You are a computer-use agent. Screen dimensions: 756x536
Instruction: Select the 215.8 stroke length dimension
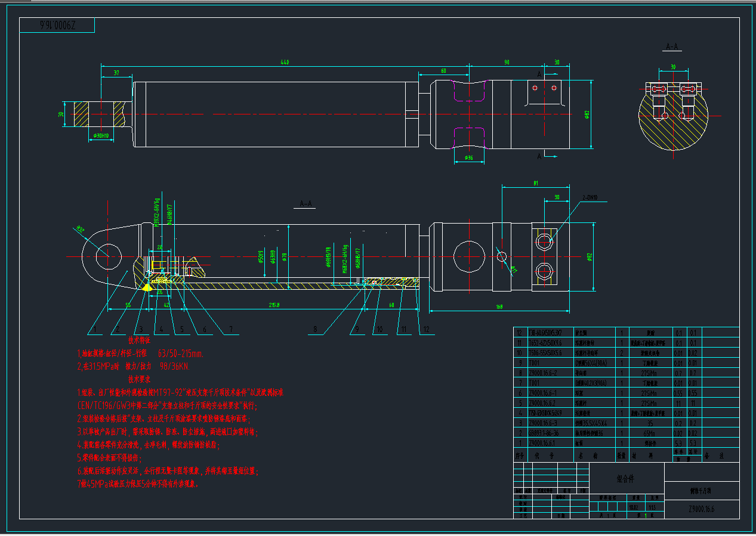pyautogui.click(x=274, y=305)
